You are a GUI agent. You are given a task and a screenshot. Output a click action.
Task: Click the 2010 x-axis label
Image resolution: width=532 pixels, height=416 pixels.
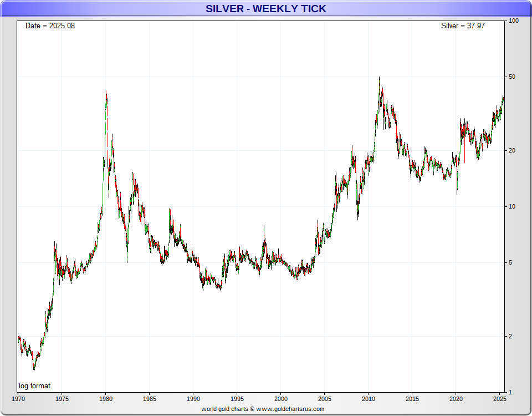pos(368,399)
